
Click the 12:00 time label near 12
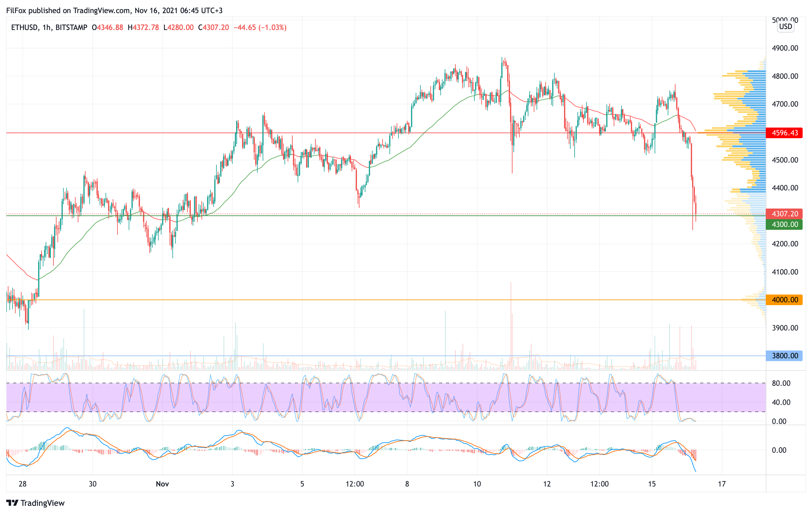pyautogui.click(x=600, y=484)
